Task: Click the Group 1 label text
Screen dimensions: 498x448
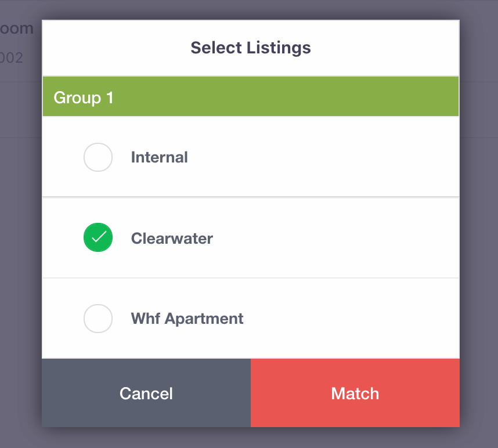Action: (x=83, y=97)
